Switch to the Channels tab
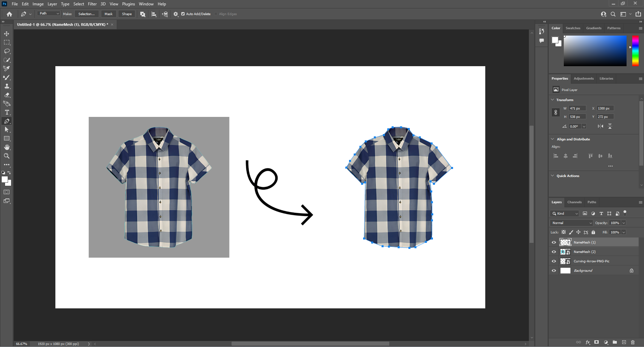Screen dimensions: 644x347 [x=574, y=202]
